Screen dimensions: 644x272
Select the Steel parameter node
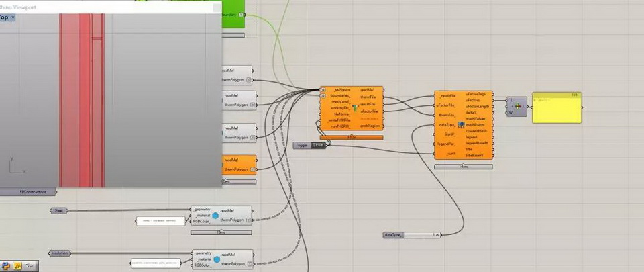[60, 210]
